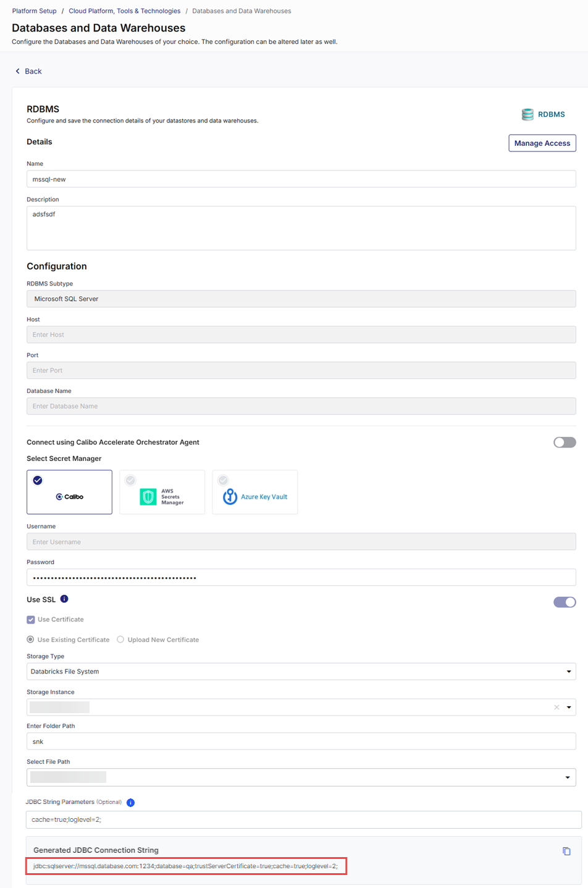The height and width of the screenshot is (888, 588).
Task: Tick the checkmark on the Azure Key Vault card
Action: click(x=223, y=480)
